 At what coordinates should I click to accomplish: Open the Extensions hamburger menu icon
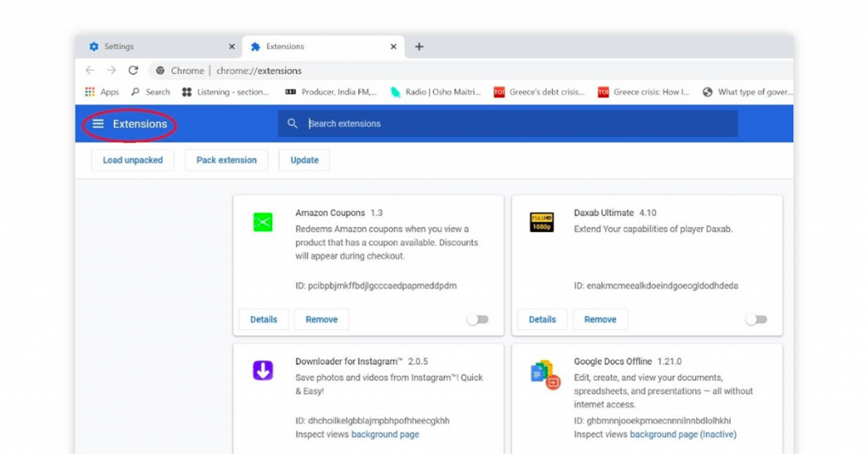98,124
